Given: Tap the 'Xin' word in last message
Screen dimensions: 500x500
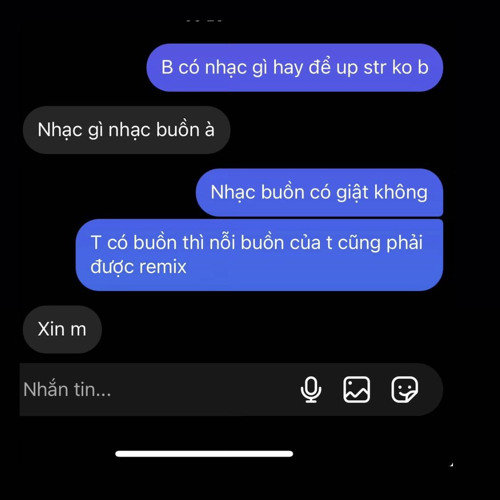Looking at the screenshot, I should [x=51, y=329].
